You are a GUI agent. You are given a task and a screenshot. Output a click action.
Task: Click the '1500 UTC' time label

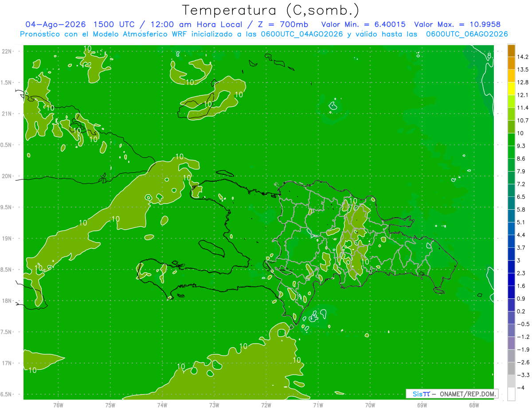[113, 24]
